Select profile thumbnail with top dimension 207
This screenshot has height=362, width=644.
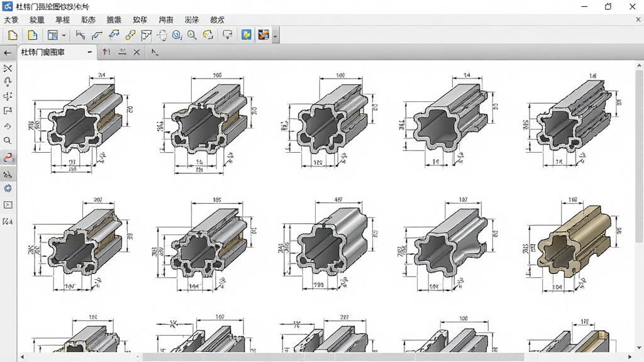click(82, 244)
